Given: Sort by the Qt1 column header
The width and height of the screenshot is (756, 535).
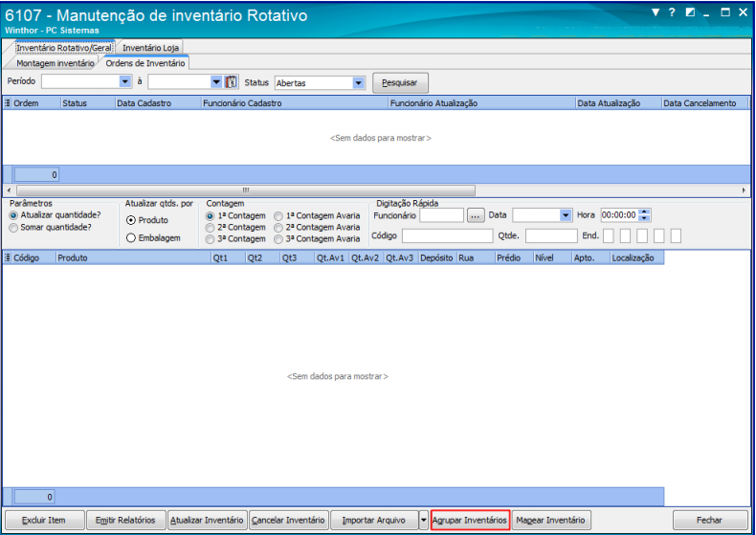Looking at the screenshot, I should coord(229,257).
